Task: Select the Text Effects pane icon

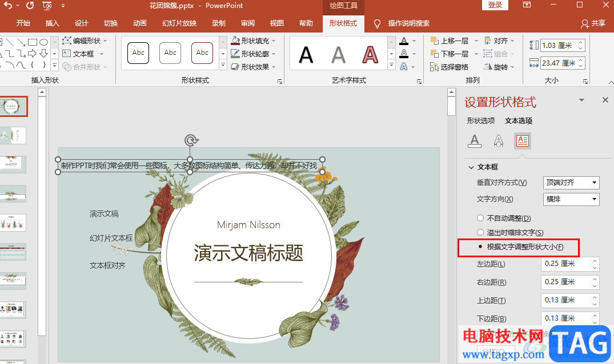Action: (499, 140)
